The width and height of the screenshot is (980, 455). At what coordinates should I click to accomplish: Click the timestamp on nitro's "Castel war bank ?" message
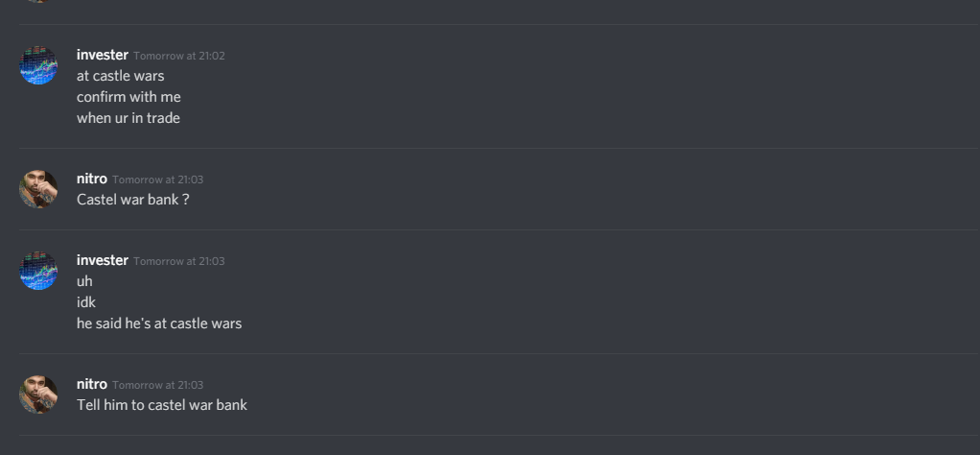point(158,180)
